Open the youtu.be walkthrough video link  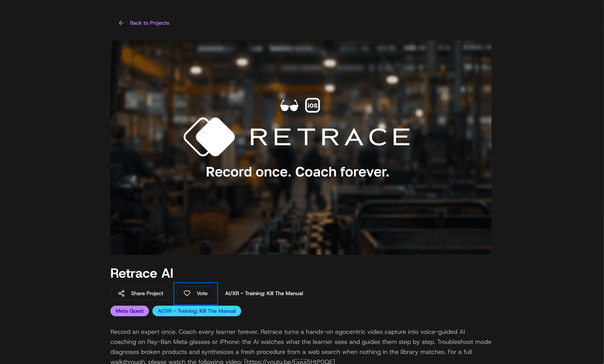coord(289,362)
